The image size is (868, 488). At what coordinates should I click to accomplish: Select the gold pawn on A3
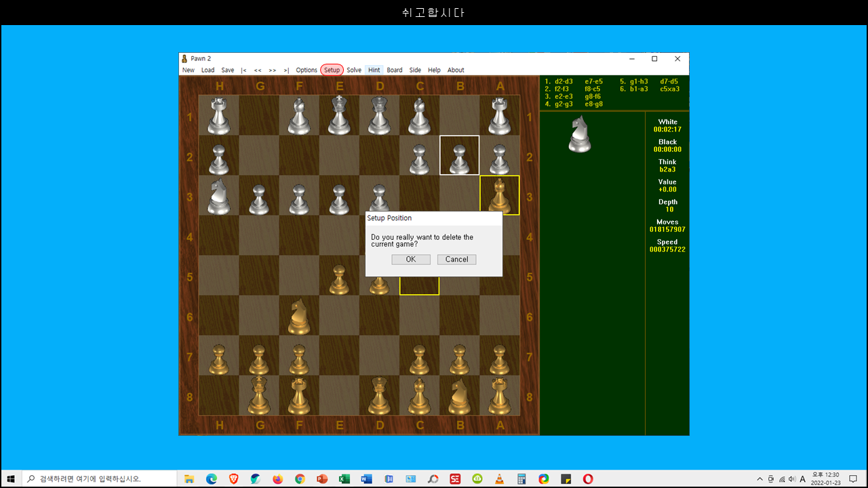click(499, 196)
